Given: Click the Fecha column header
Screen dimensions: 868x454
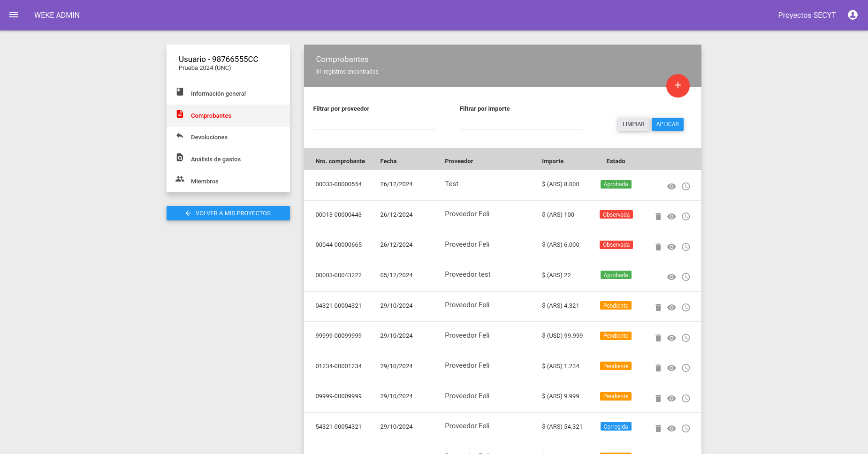Looking at the screenshot, I should [x=388, y=161].
